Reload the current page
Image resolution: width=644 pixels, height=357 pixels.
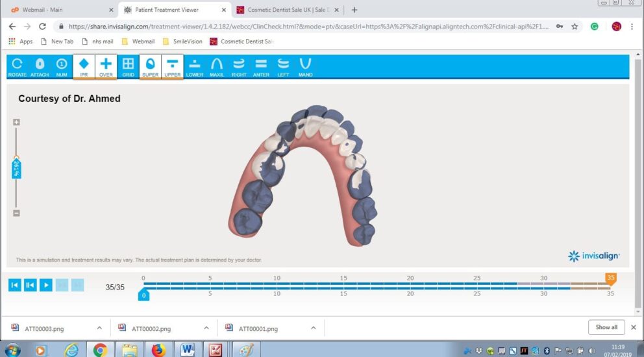[x=42, y=27]
